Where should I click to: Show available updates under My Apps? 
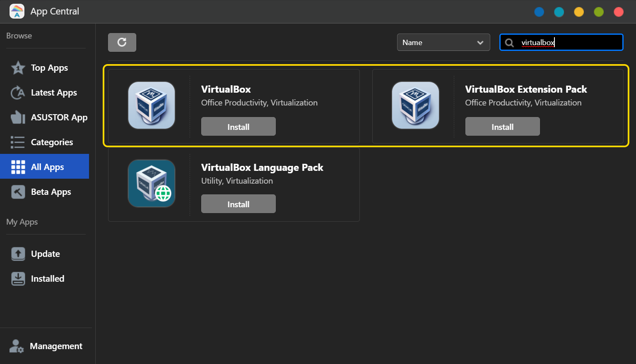point(45,254)
